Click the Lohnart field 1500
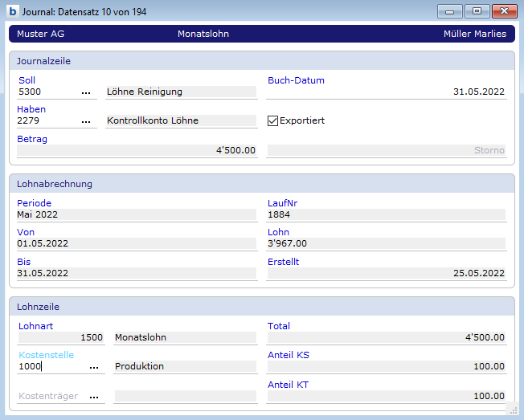The image size is (524, 420). click(60, 337)
